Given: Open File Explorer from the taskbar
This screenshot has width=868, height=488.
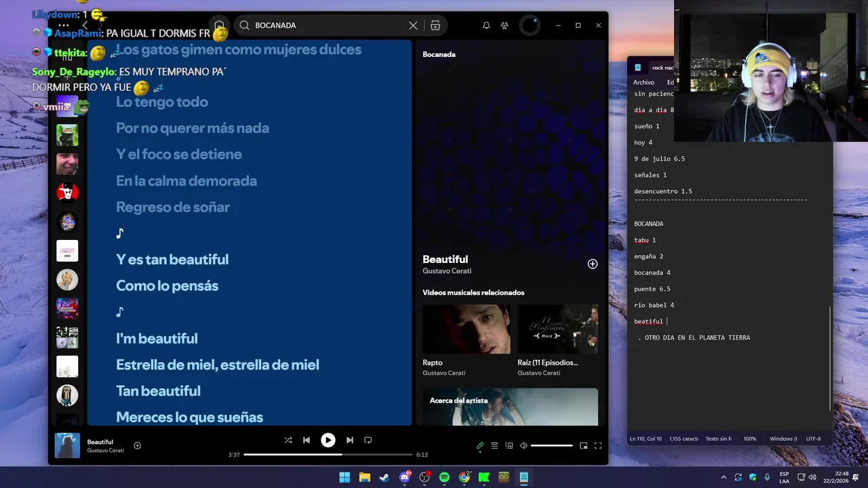Looking at the screenshot, I should pos(364,477).
